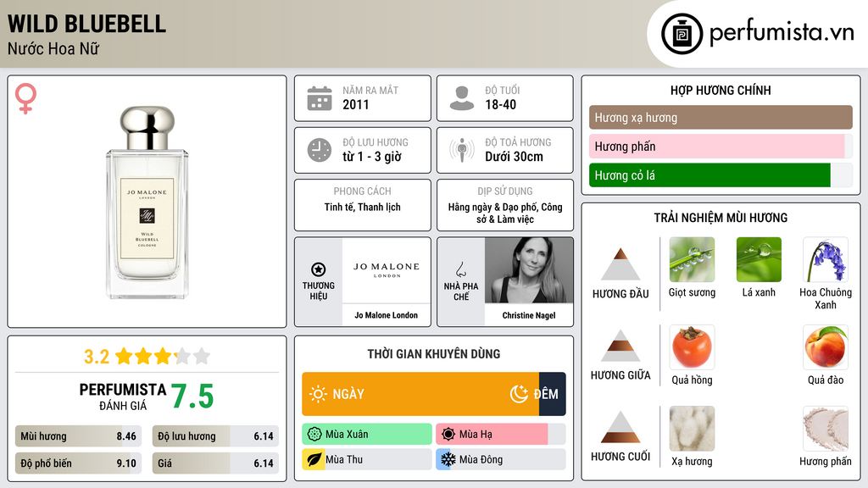Click the calendar icon beside Năm ra mắt

point(320,98)
